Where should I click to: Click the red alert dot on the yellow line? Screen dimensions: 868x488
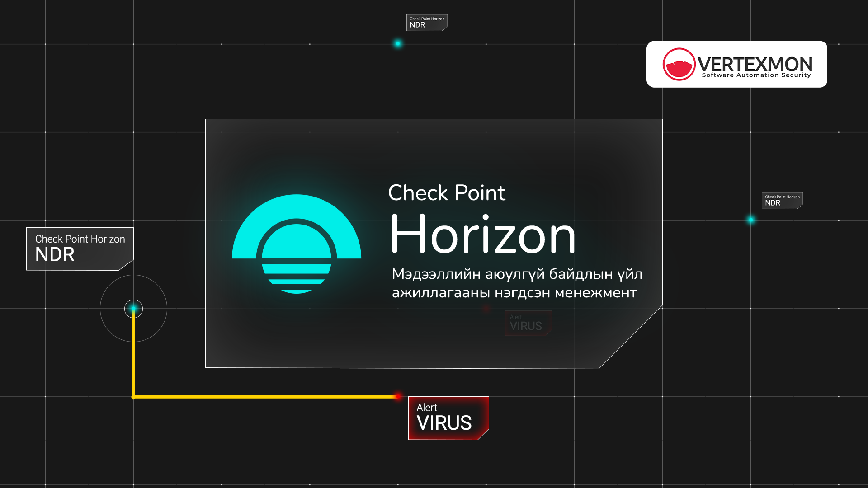[x=398, y=397]
